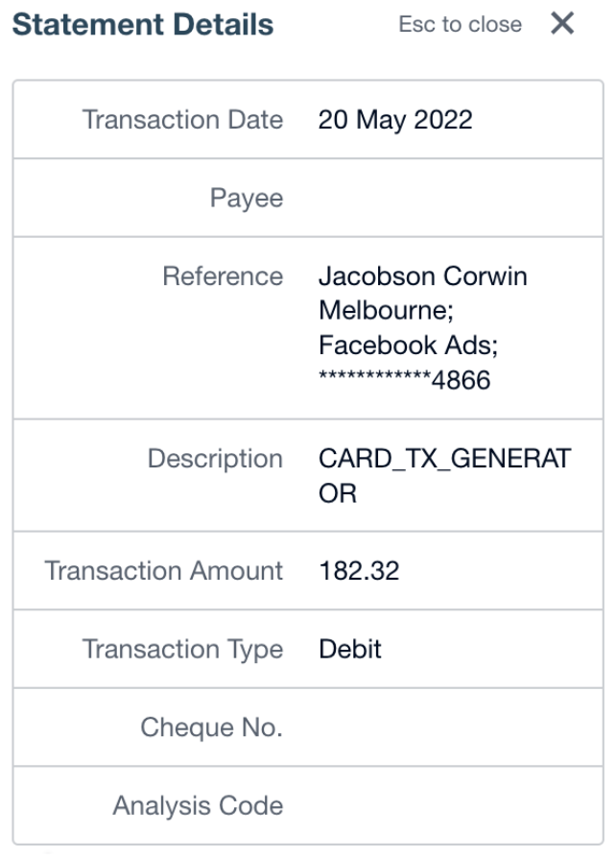This screenshot has width=616, height=858.
Task: Click the 'Esc to close' hint text
Action: tap(460, 25)
